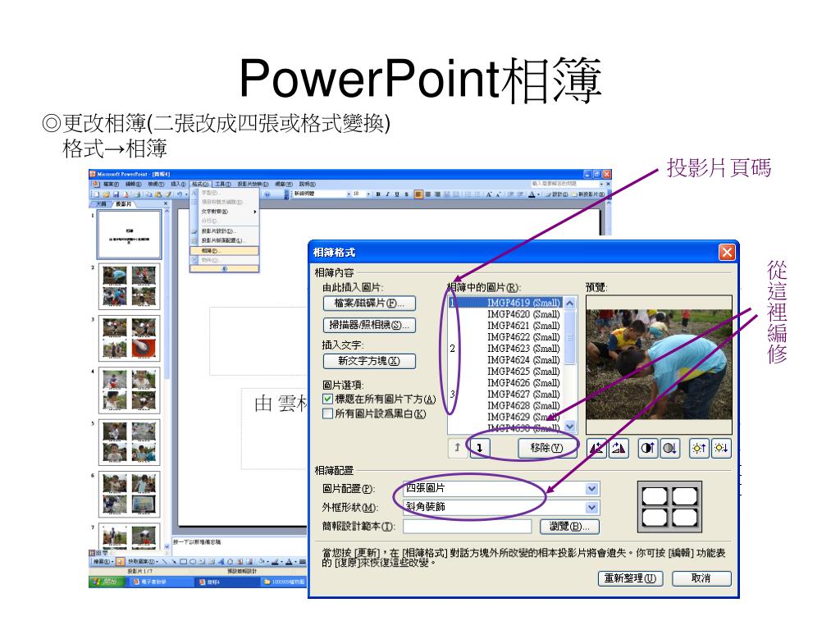840x630 pixels.
Task: Open 工具 menu in PowerPoint
Action: tap(223, 185)
